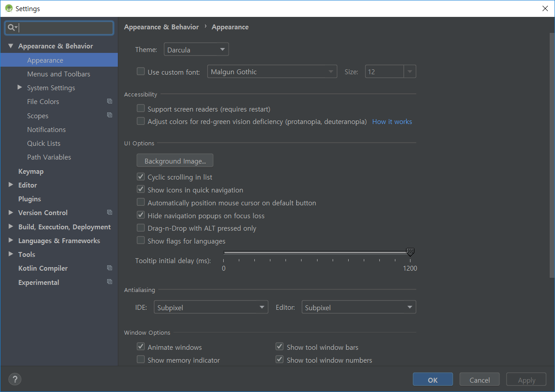Enable Support screen readers checkbox
This screenshot has height=392, width=555.
click(x=141, y=108)
